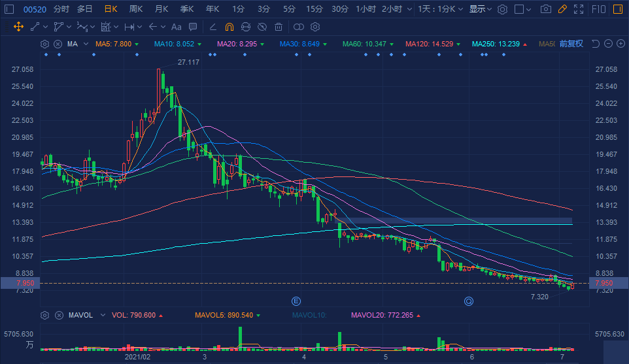Zoom out the chart with minus icon
The width and height of the screenshot is (629, 364).
pyautogui.click(x=609, y=44)
